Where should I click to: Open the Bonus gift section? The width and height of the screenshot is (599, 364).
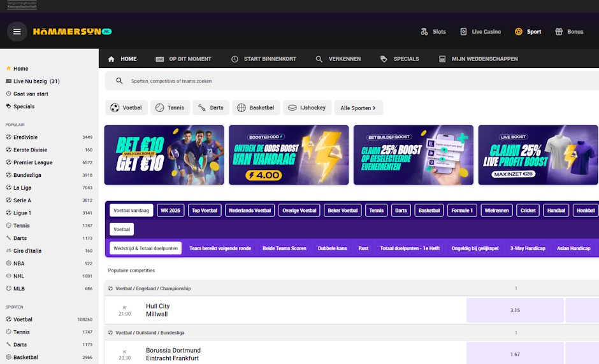tap(569, 32)
